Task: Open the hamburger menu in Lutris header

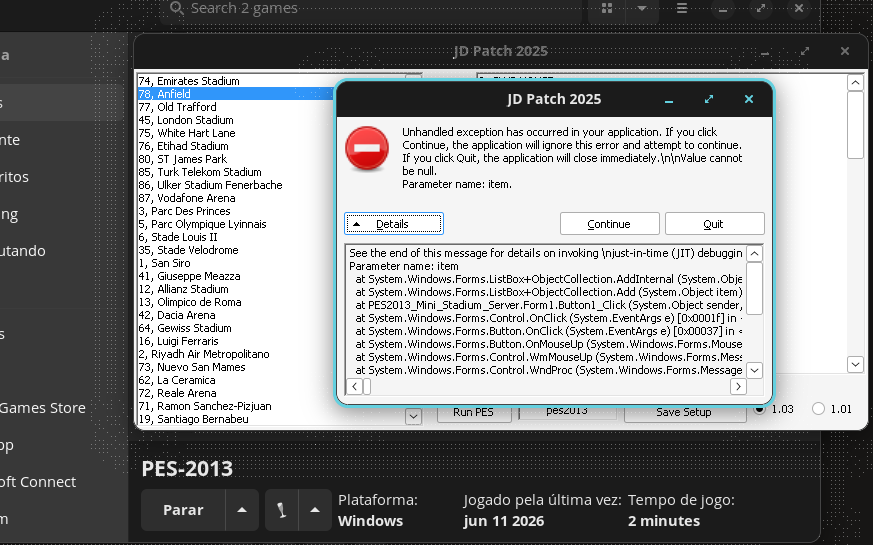Action: coord(682,8)
